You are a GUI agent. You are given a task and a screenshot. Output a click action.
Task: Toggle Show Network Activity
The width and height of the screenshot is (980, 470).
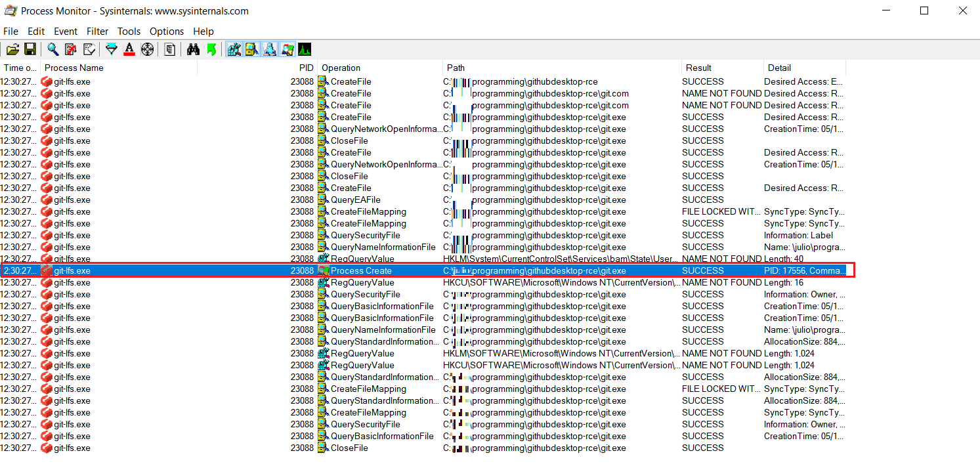click(269, 49)
